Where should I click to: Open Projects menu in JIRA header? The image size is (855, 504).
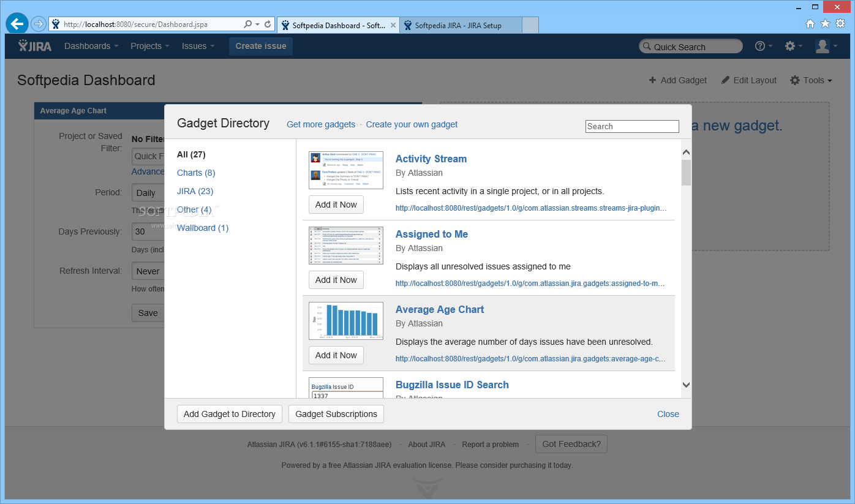pos(150,46)
